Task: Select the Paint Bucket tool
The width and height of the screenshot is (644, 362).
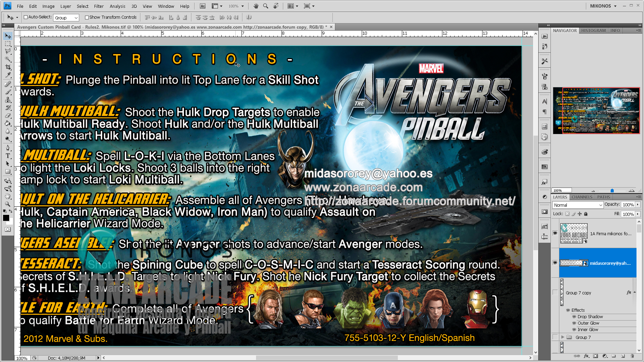Action: [x=8, y=123]
